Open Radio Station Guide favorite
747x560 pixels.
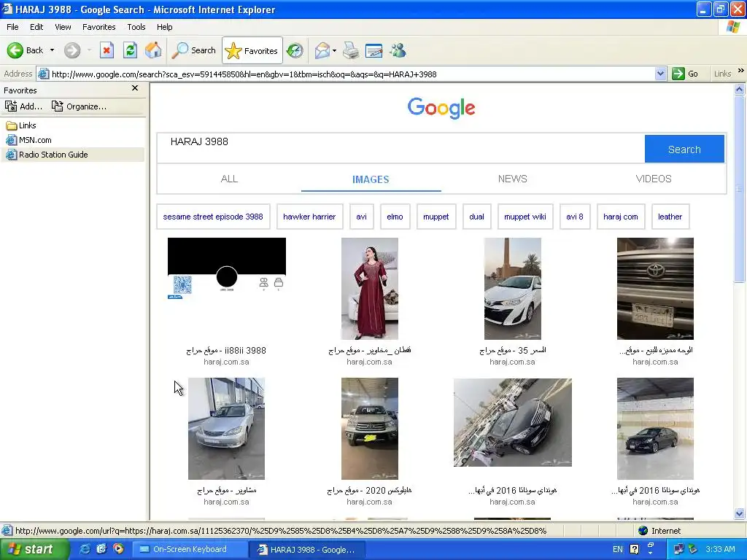click(x=47, y=155)
